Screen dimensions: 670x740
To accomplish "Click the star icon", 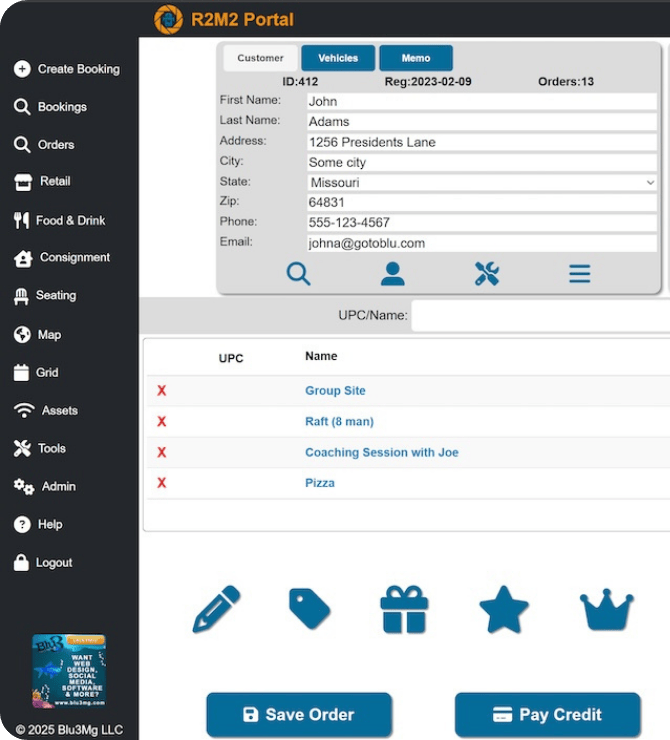I will (504, 609).
